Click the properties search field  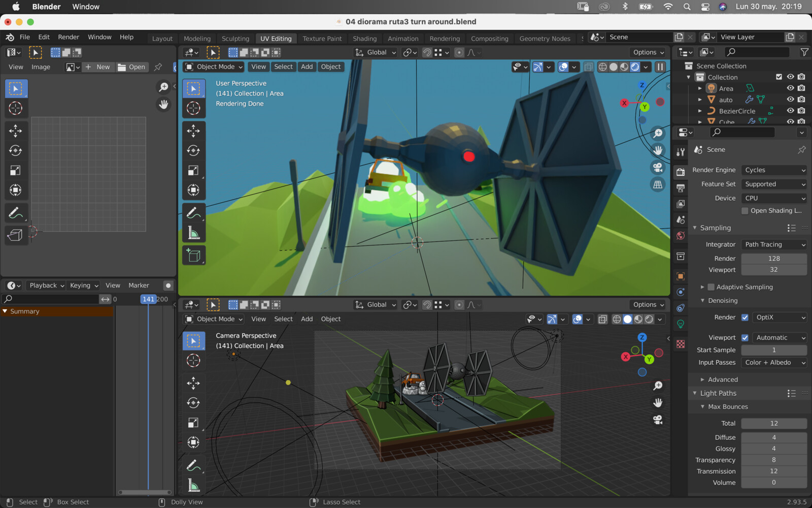point(742,132)
